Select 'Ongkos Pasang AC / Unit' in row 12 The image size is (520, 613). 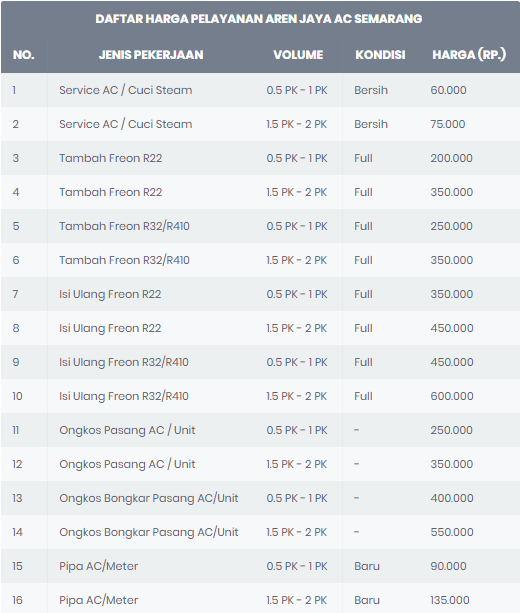pos(127,464)
